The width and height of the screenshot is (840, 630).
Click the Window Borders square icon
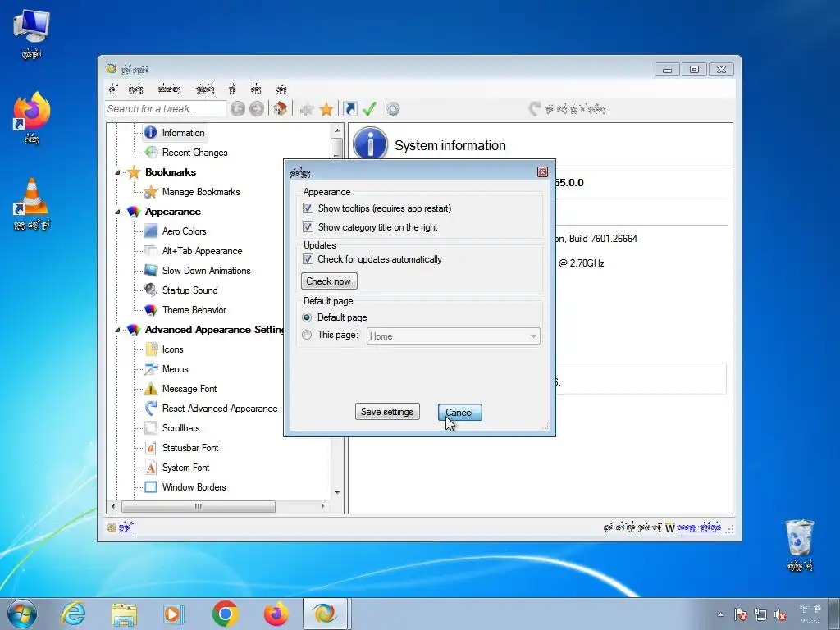point(151,487)
